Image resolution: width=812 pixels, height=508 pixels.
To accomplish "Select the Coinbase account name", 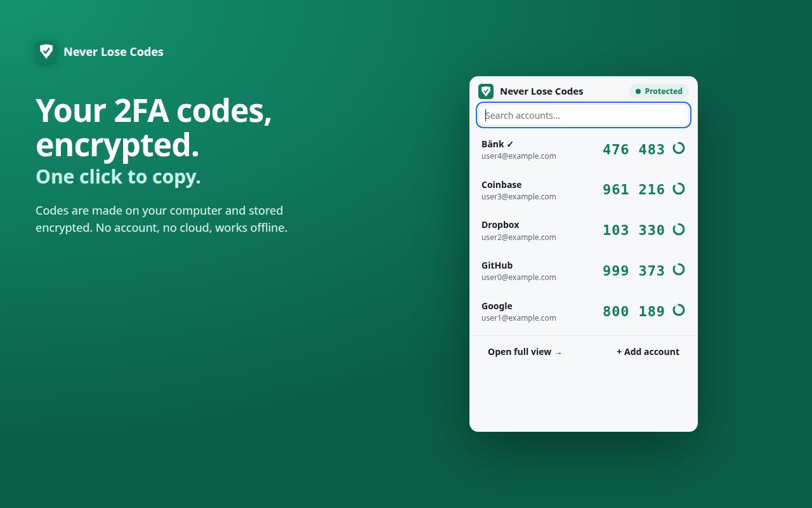I will [x=501, y=185].
